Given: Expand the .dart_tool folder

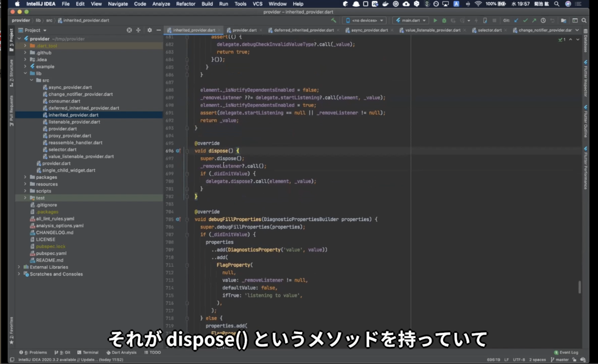Looking at the screenshot, I should pos(25,46).
